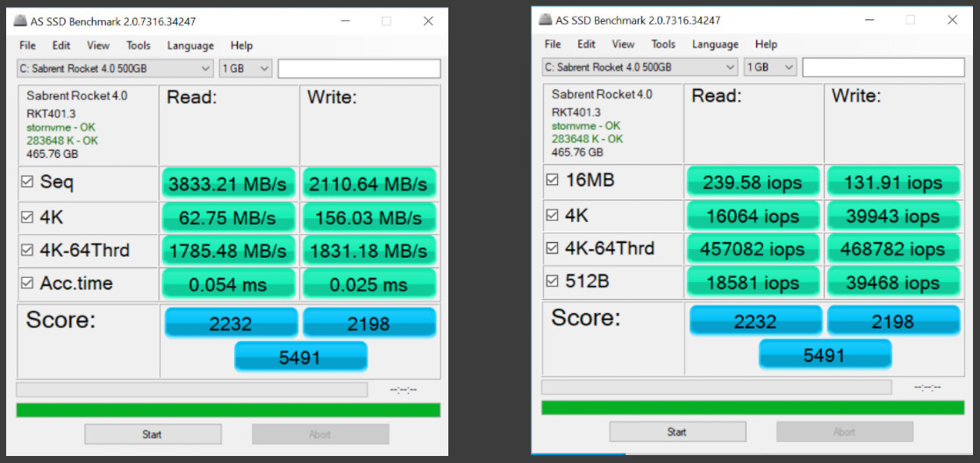This screenshot has height=463, width=980.
Task: Click the green progress bar in left window
Action: 228,410
